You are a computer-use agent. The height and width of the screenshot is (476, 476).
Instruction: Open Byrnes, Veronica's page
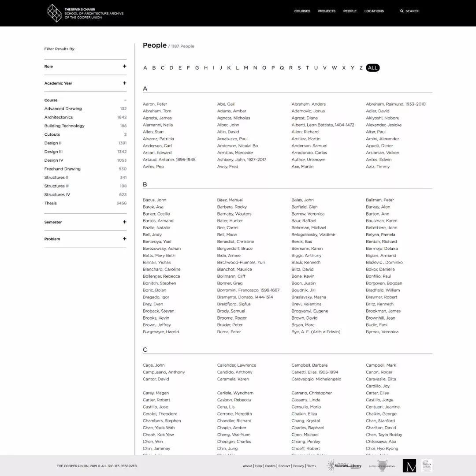[382, 332]
